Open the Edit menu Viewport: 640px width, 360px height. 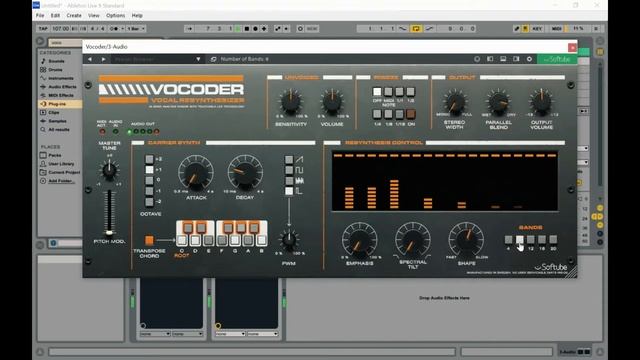coord(55,16)
